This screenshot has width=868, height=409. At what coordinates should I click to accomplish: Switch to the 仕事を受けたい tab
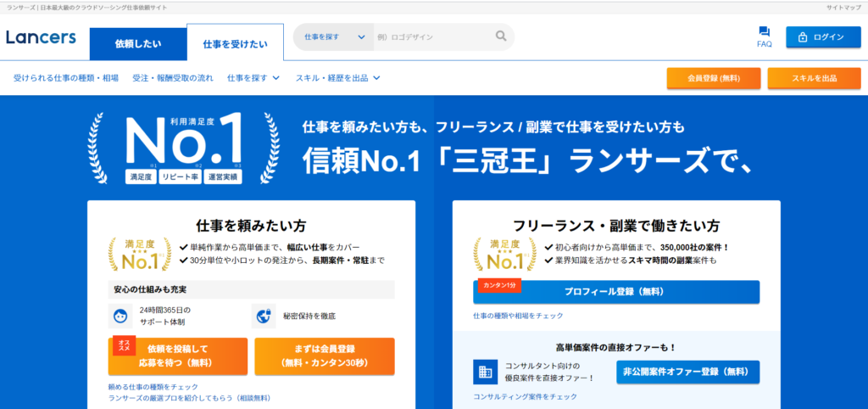coord(236,42)
